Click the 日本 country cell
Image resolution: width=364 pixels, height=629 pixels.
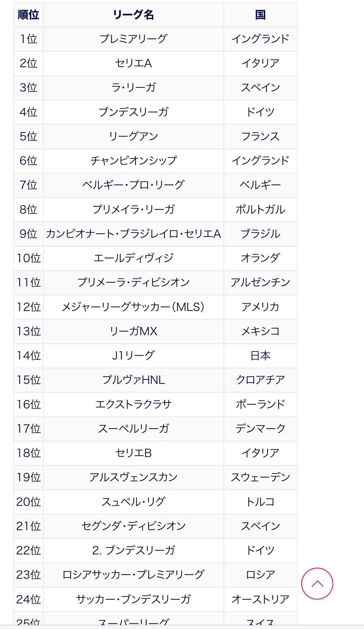[x=260, y=355]
